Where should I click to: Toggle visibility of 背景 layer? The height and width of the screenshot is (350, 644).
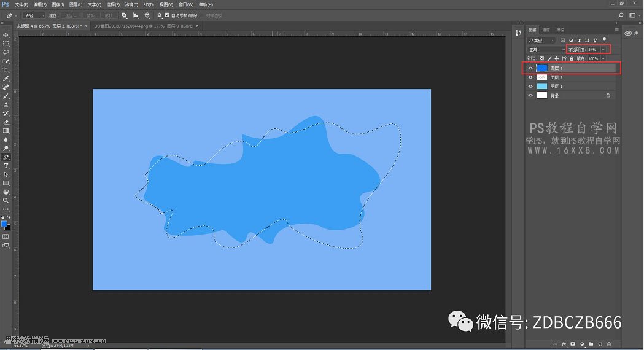click(530, 95)
